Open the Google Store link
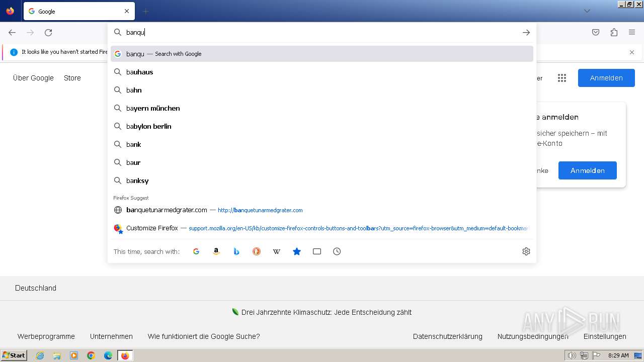The width and height of the screenshot is (644, 362). [x=72, y=78]
